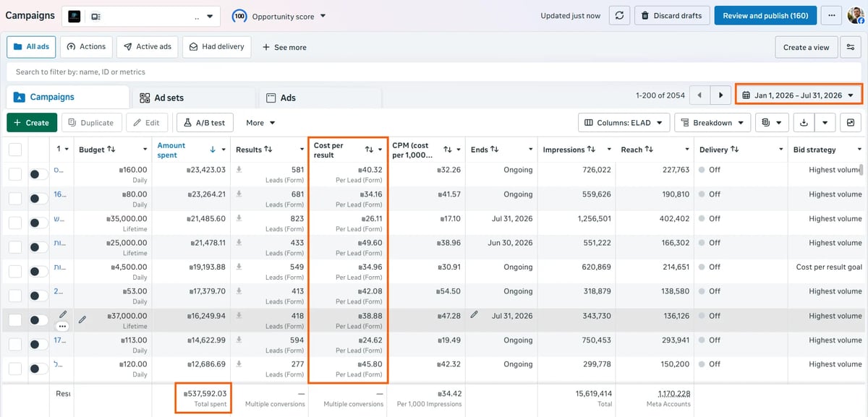Click Review and publish (160)
This screenshot has height=417, width=868.
point(765,16)
